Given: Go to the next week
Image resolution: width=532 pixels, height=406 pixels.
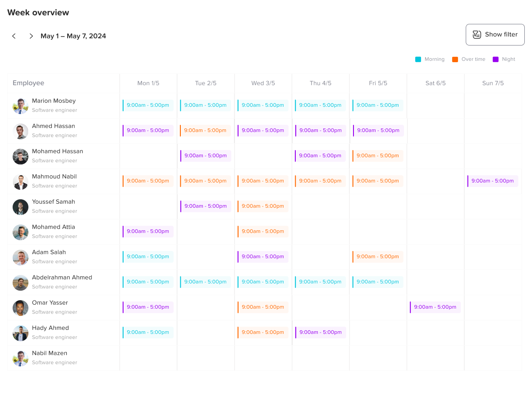Looking at the screenshot, I should click(x=31, y=36).
